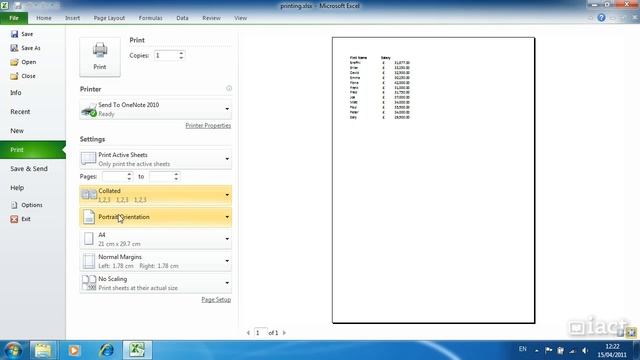
Task: Click the Page Setup link
Action: pyautogui.click(x=216, y=300)
